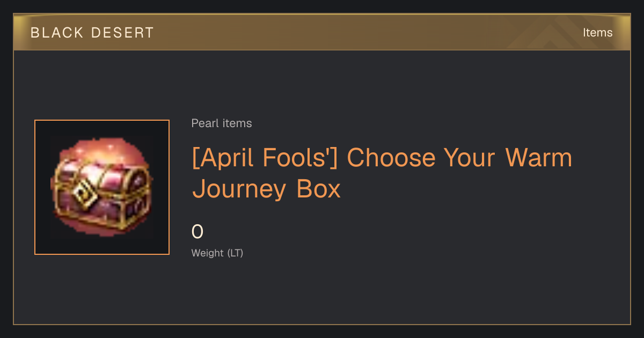The height and width of the screenshot is (338, 644).
Task: Click the words Choose Your Warm
Action: click(x=459, y=158)
